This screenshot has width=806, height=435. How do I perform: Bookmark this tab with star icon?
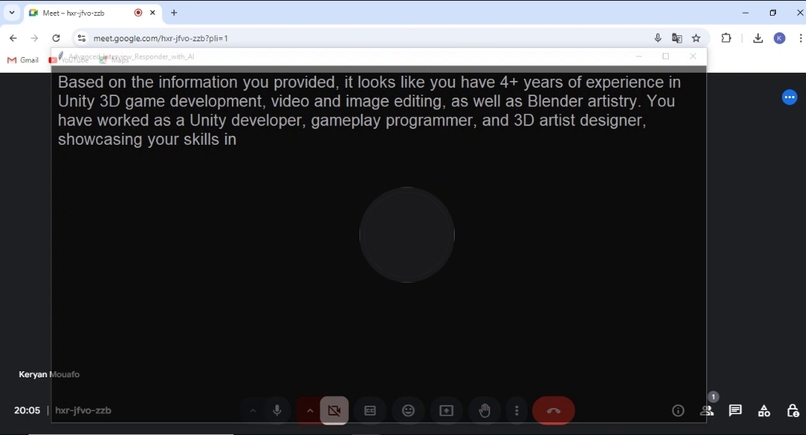[x=696, y=38]
